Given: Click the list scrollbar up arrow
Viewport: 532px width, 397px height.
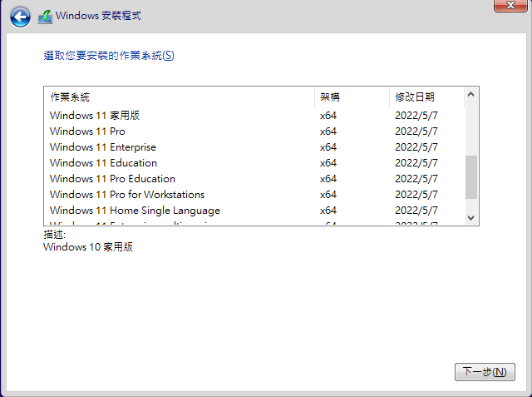Looking at the screenshot, I should [471, 94].
